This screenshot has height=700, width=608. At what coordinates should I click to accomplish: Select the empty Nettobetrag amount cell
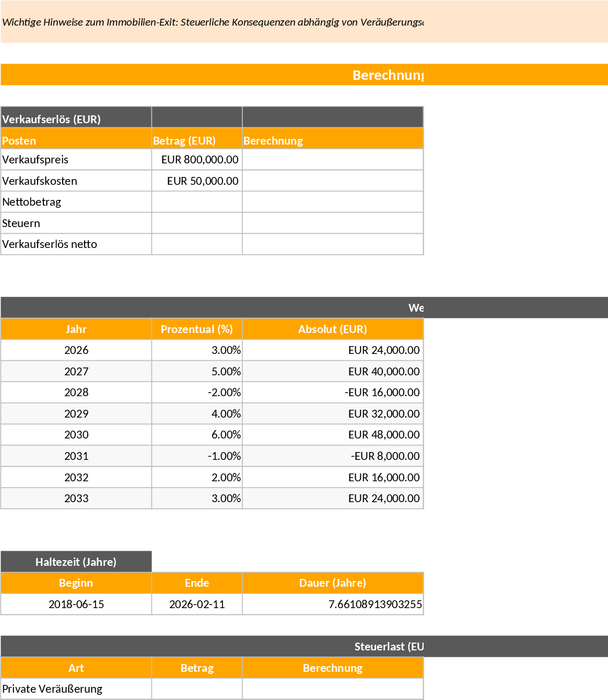coord(196,201)
